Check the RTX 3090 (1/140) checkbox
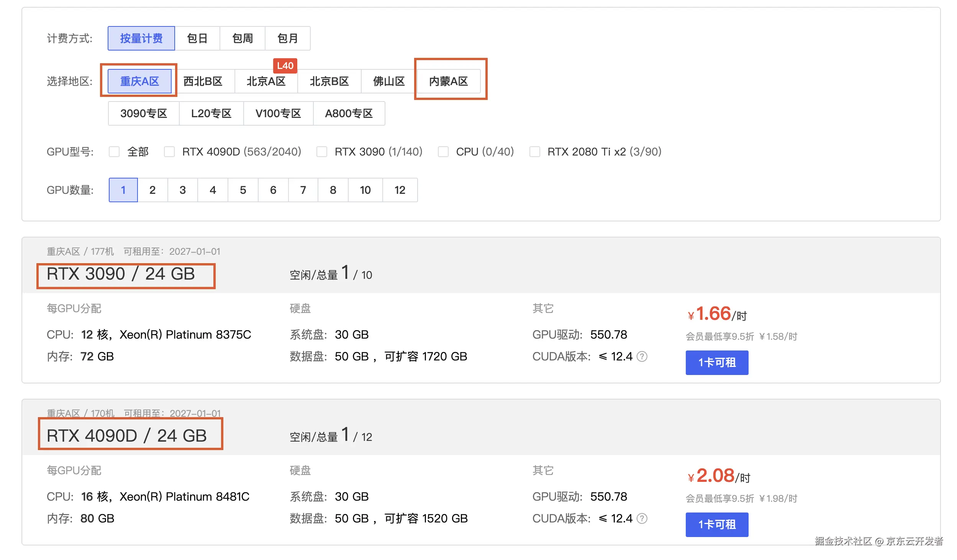The height and width of the screenshot is (560, 957). coord(322,152)
